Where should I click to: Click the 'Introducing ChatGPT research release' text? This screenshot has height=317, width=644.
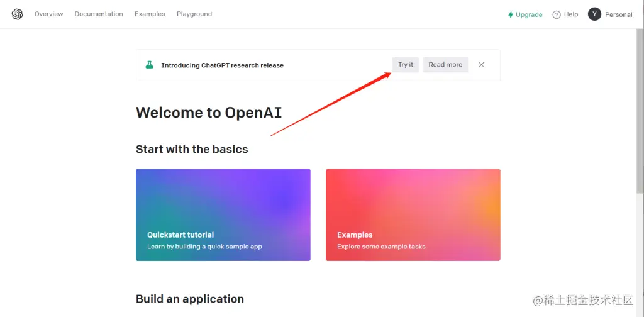coord(222,65)
